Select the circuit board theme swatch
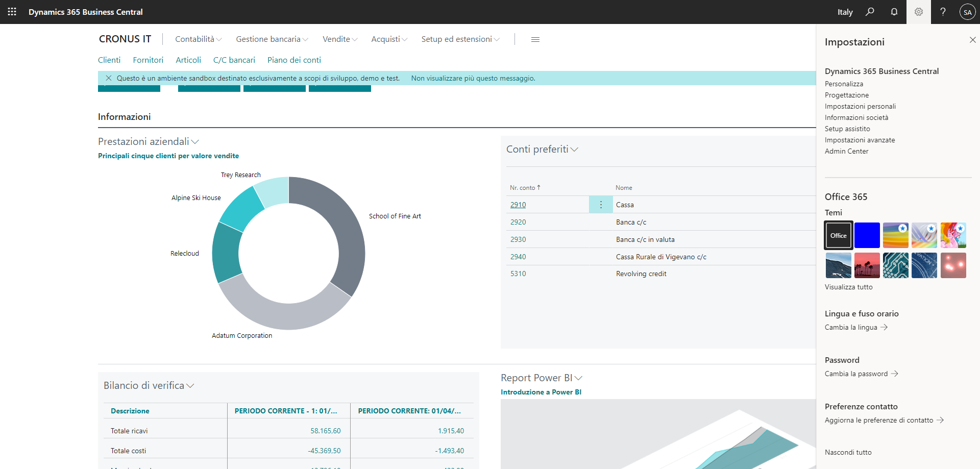This screenshot has width=980, height=469. click(x=896, y=265)
